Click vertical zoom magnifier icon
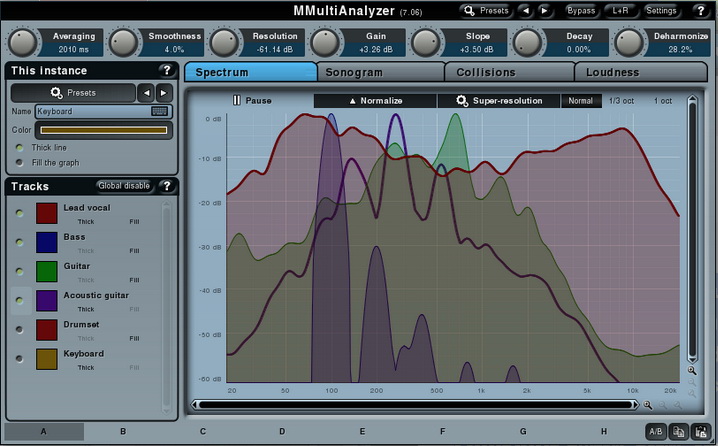This screenshot has width=718, height=446. [x=692, y=370]
